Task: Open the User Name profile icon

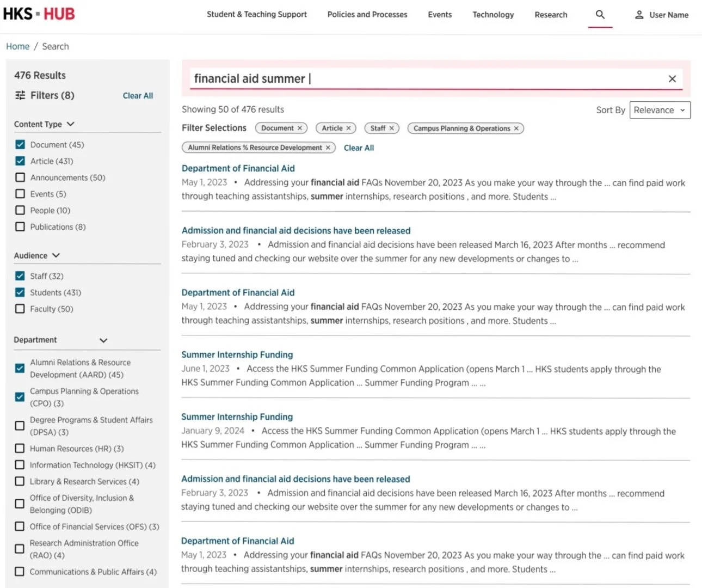Action: 639,15
